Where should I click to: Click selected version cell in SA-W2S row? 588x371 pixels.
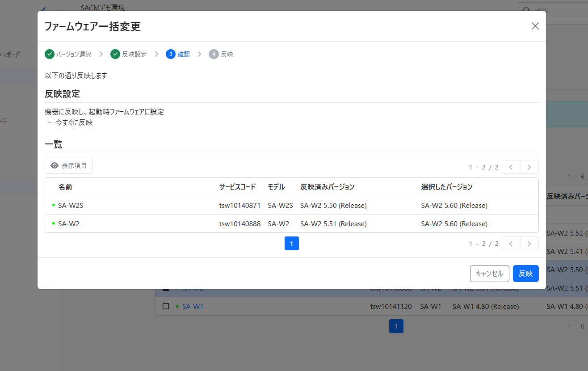[x=454, y=206]
